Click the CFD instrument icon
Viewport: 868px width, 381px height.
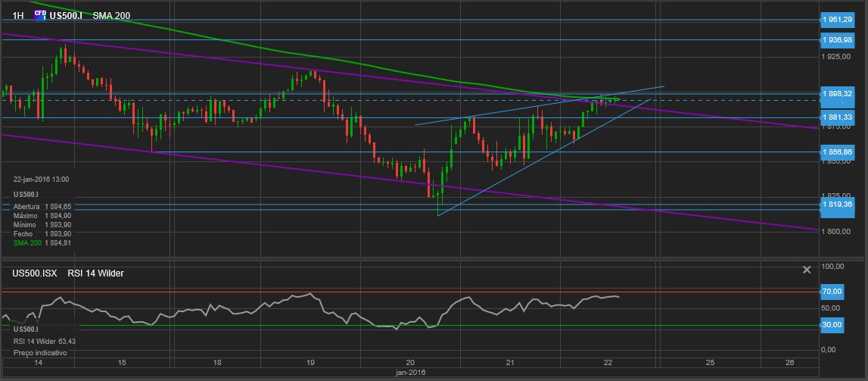(40, 15)
